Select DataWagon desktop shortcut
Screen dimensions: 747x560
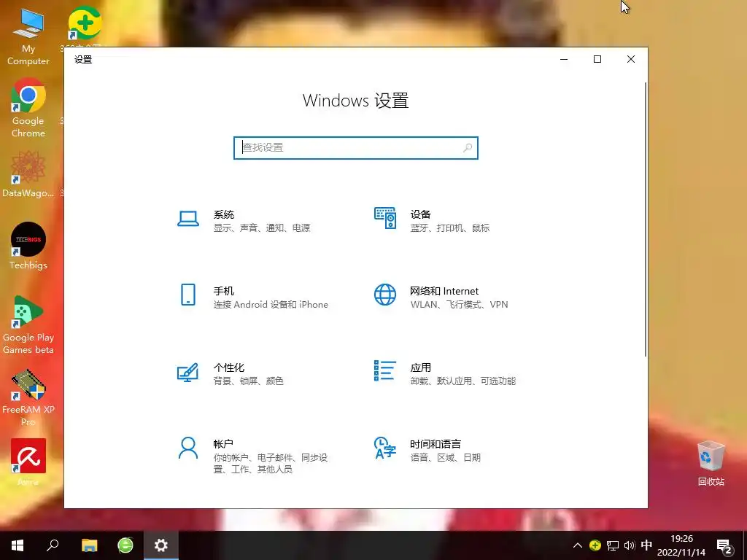pos(28,174)
